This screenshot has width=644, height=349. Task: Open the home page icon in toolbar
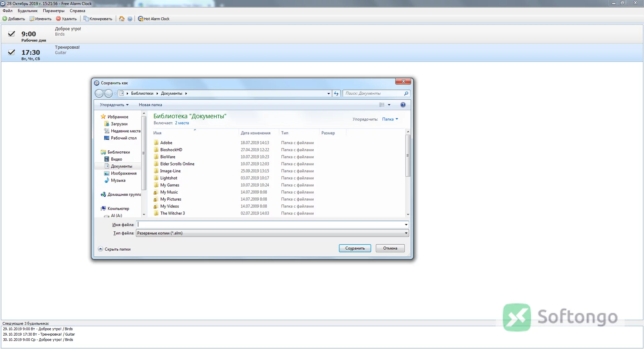[x=122, y=19]
